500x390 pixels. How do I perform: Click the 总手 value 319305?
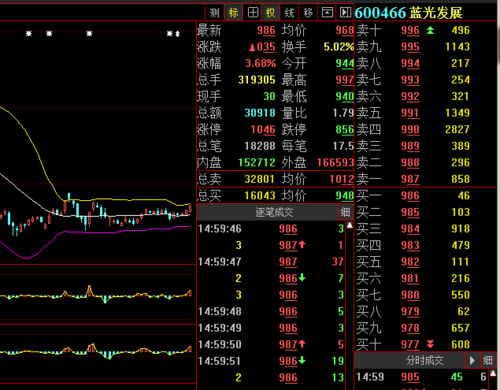pos(257,80)
